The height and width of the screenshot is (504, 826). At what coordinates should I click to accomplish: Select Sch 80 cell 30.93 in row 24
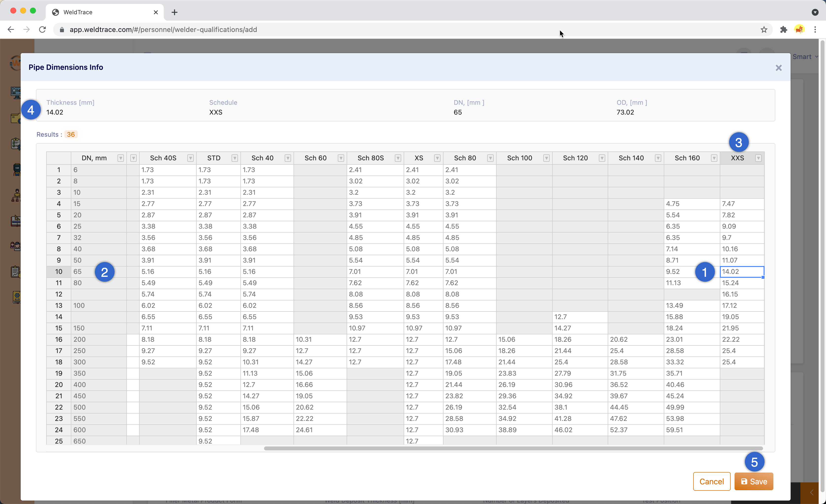[469, 430]
